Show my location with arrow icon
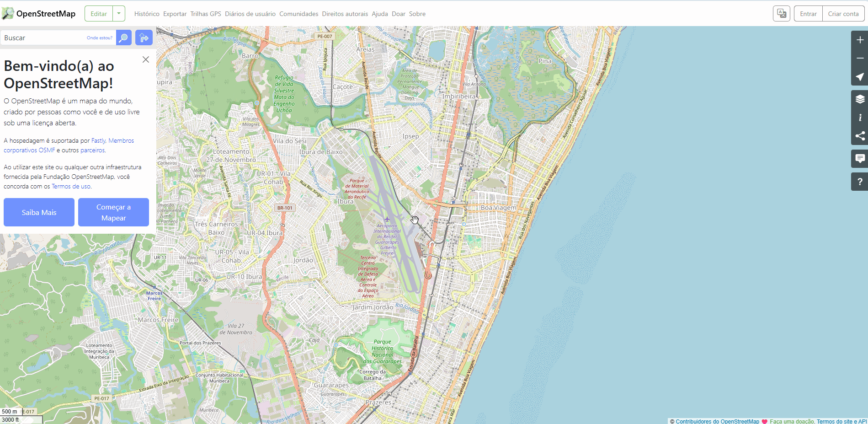 click(x=859, y=76)
